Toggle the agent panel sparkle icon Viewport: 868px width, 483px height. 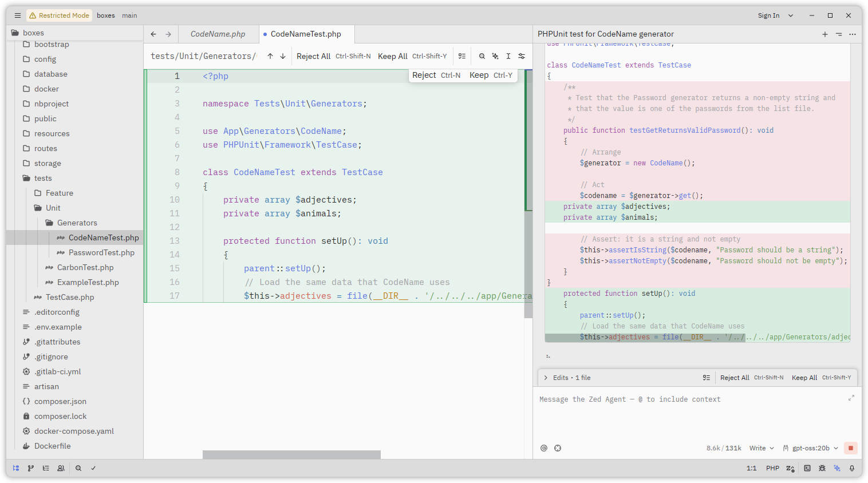(837, 468)
